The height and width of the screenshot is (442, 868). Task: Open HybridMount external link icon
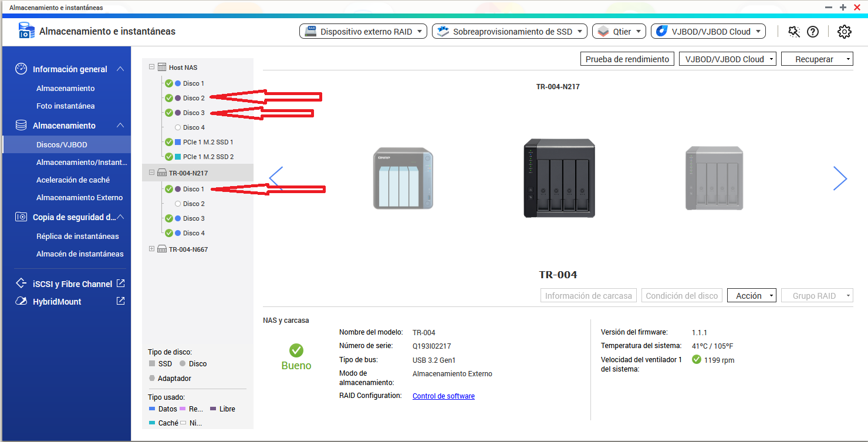pos(120,301)
